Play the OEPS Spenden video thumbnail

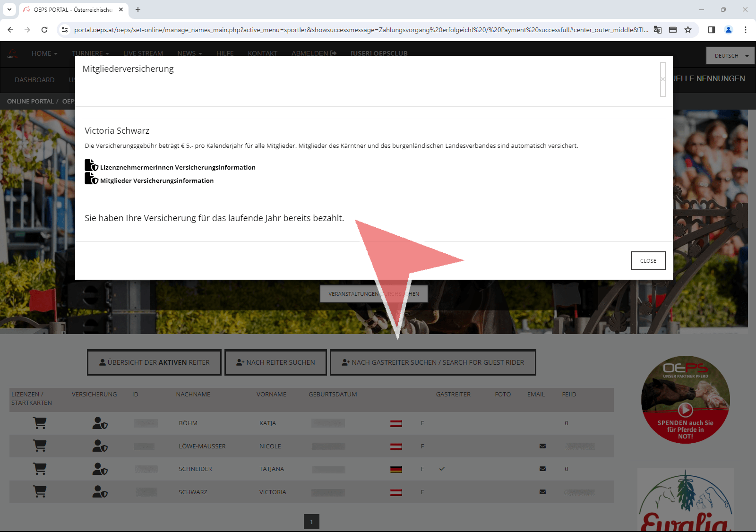point(685,409)
